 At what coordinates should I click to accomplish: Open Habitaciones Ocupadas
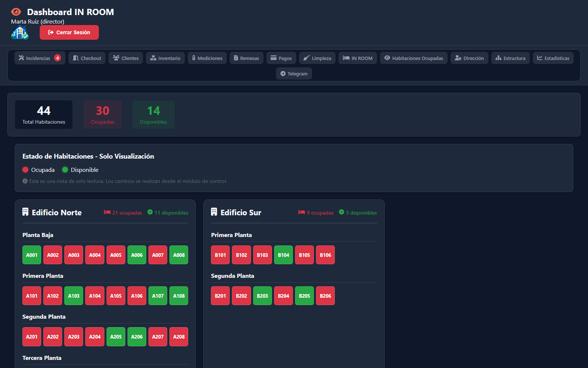tap(414, 58)
